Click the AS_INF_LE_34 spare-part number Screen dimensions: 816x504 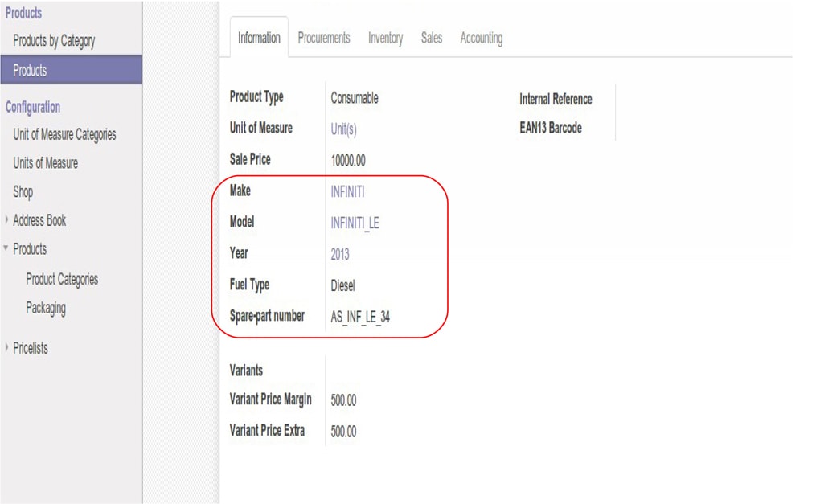pos(360,317)
